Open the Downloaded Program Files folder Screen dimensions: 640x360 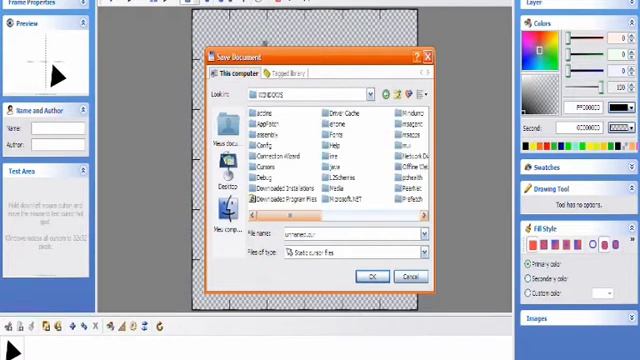[x=283, y=199]
